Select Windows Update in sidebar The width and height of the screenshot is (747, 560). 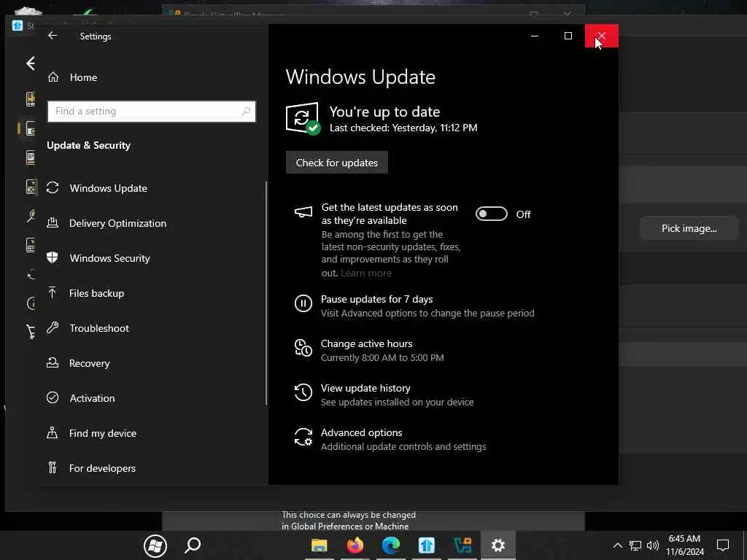pos(108,188)
